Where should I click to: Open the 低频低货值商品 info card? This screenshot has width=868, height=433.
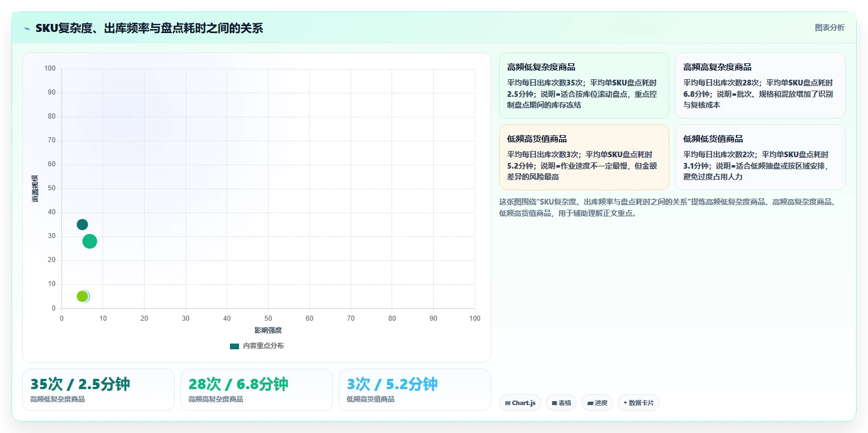760,157
